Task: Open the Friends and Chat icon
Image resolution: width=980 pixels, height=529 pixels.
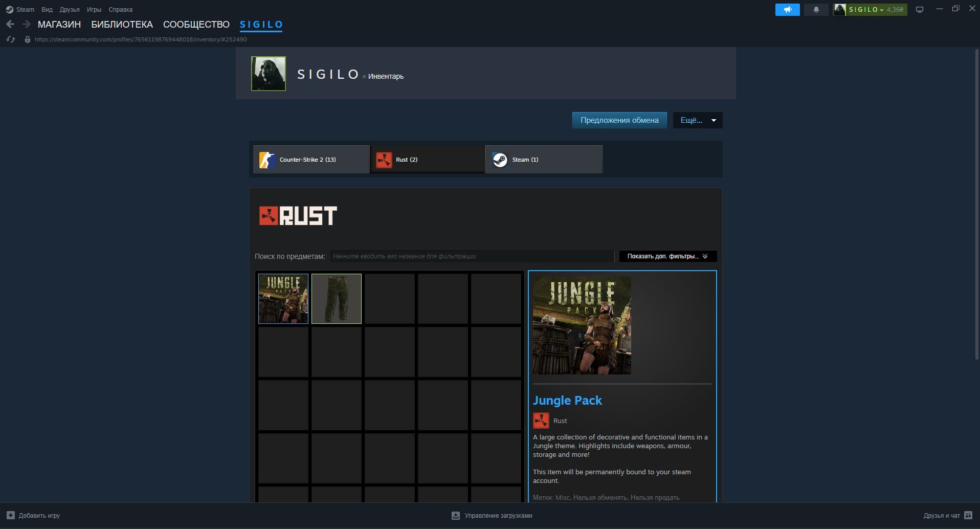Action: tap(968, 515)
